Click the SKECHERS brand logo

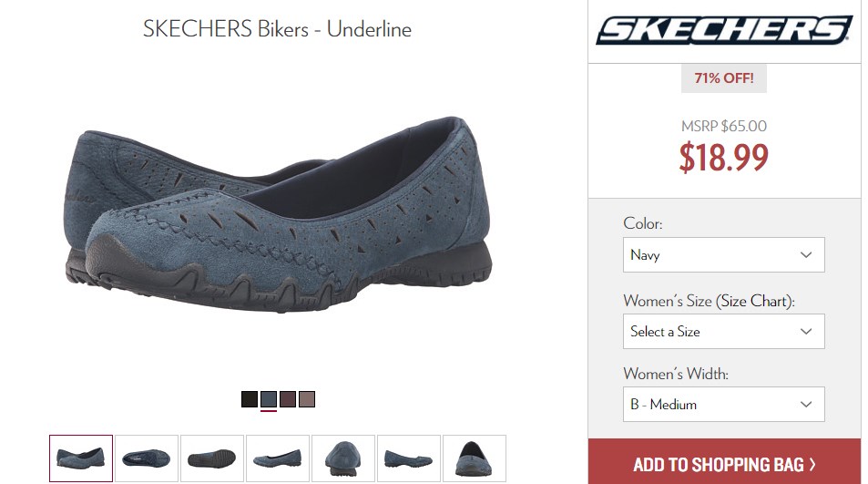(724, 30)
